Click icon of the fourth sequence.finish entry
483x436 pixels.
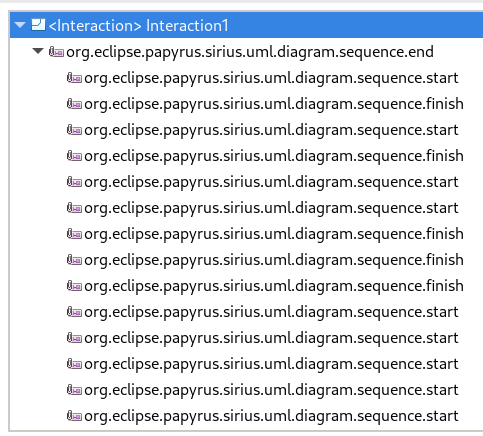(x=74, y=260)
